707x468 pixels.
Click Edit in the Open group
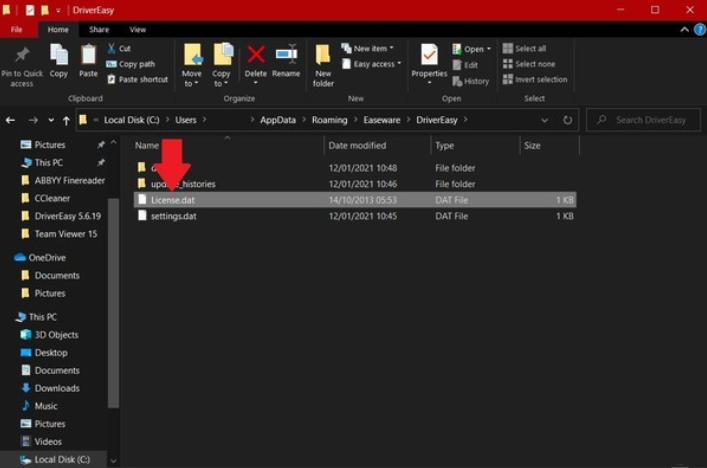(465, 65)
